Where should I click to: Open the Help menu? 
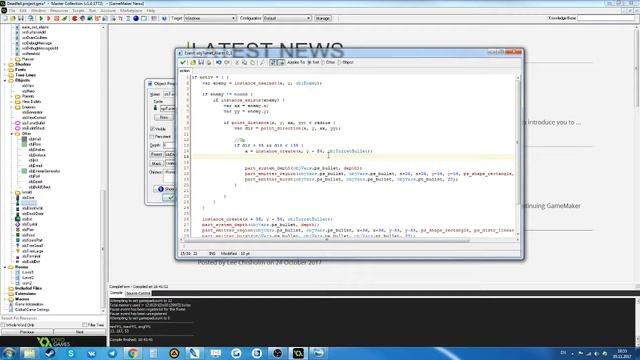[x=151, y=11]
